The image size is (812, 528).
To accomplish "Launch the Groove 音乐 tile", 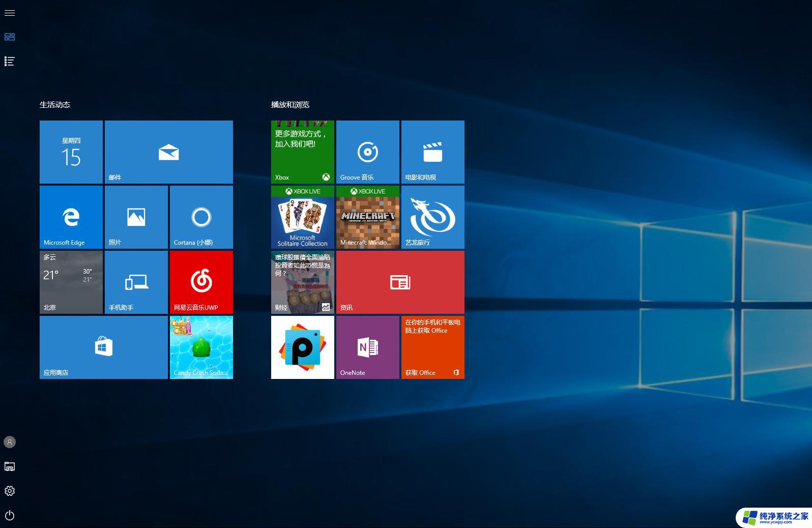I will tap(368, 152).
